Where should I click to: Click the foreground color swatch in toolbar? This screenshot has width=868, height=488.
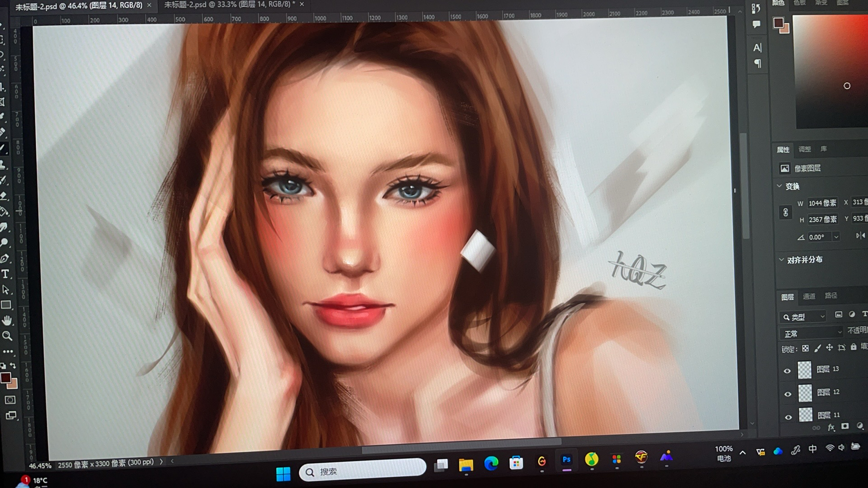tap(5, 378)
